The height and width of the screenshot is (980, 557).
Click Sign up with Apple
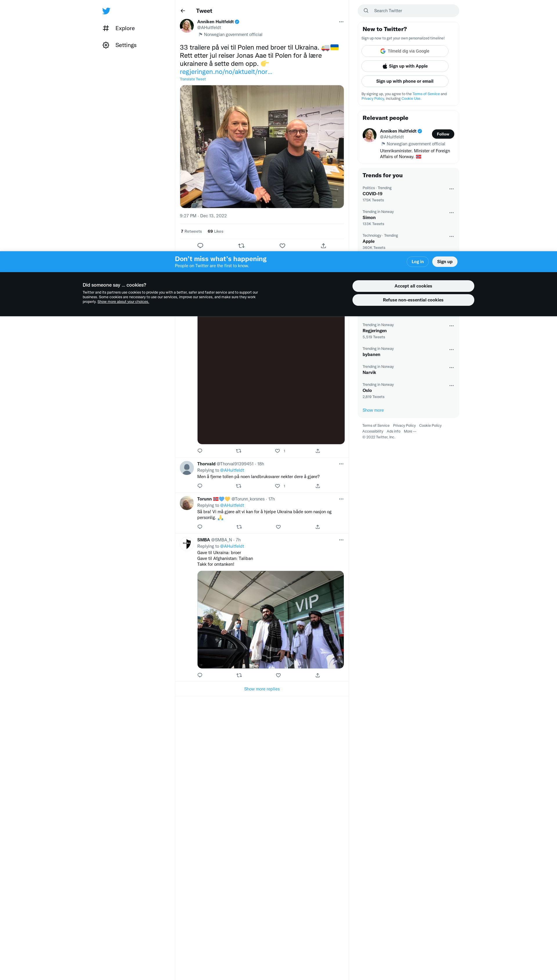tap(405, 66)
